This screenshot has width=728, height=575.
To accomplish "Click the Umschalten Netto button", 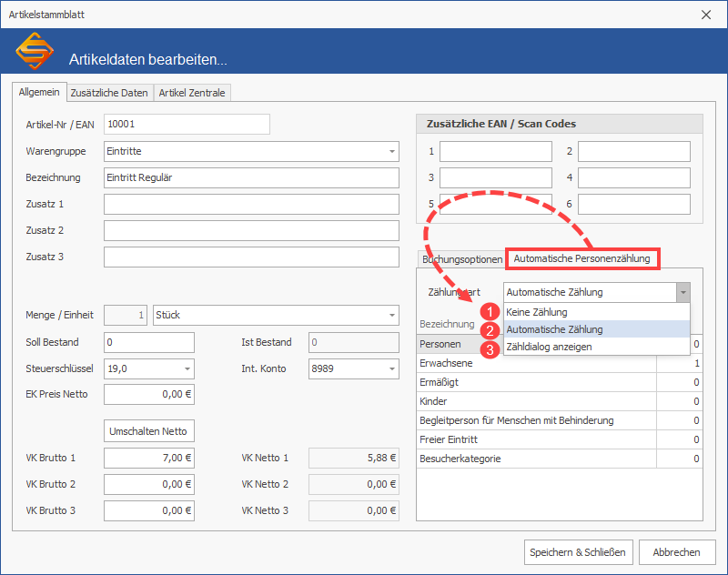I will [149, 430].
